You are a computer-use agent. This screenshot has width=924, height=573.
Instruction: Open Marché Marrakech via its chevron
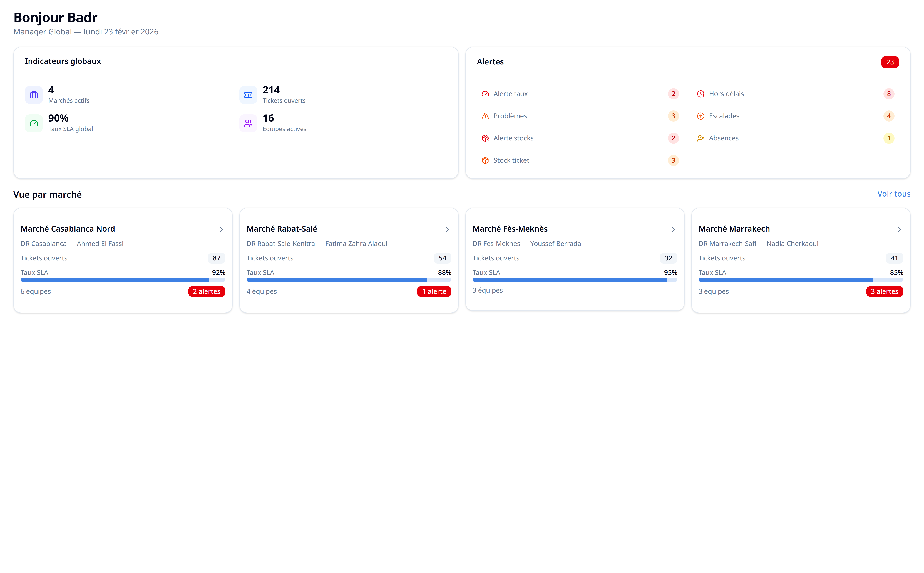(x=899, y=229)
